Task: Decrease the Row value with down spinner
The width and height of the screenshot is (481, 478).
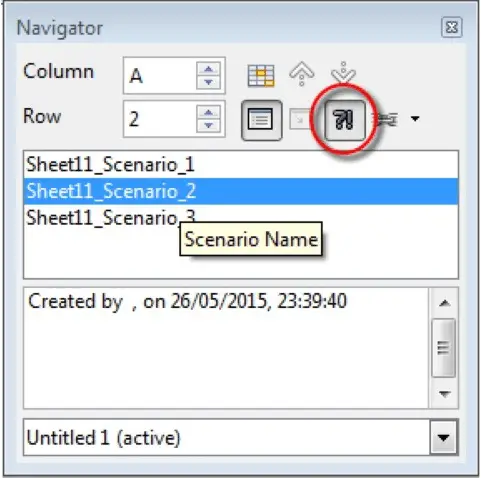Action: (x=208, y=126)
